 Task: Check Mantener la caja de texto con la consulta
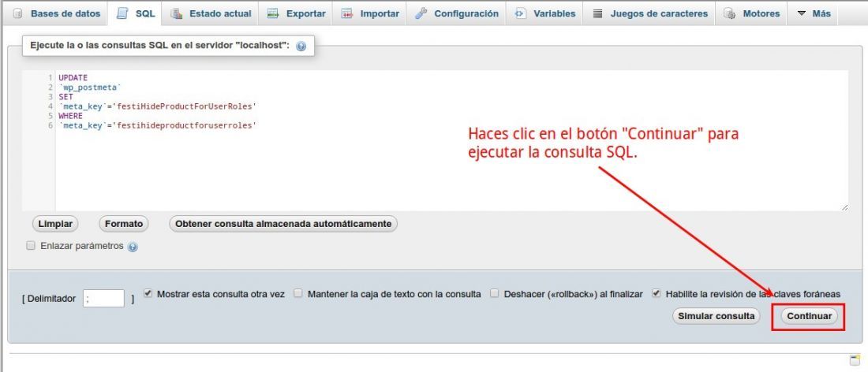tap(297, 293)
